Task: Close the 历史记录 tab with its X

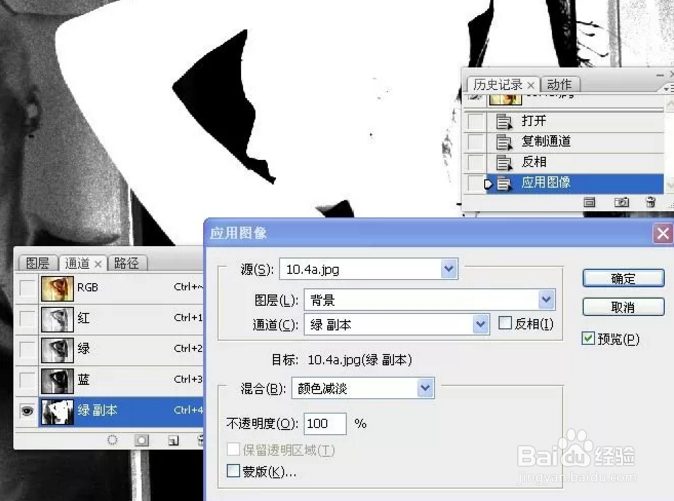Action: click(531, 85)
